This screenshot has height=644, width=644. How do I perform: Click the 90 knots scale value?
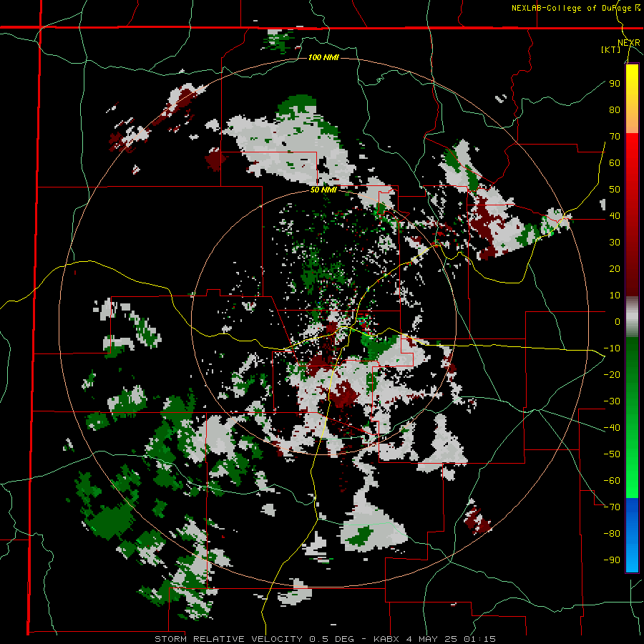click(x=615, y=84)
